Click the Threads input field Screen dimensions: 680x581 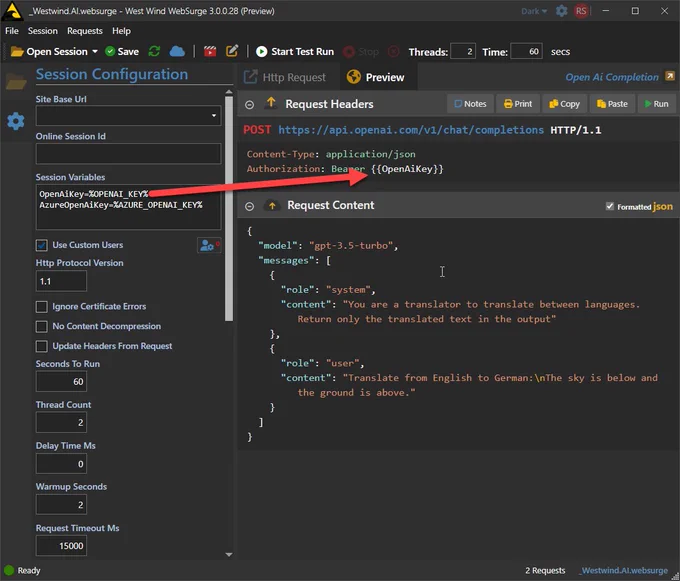tap(463, 52)
